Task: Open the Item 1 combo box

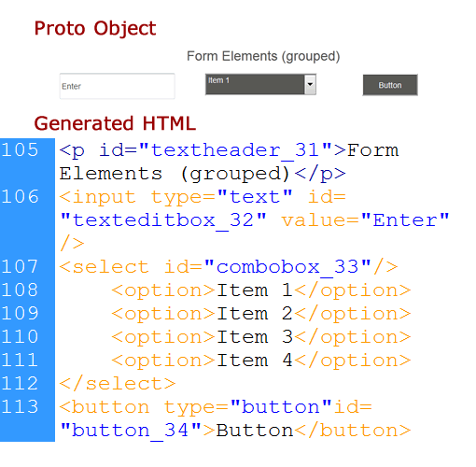Action: [x=260, y=84]
